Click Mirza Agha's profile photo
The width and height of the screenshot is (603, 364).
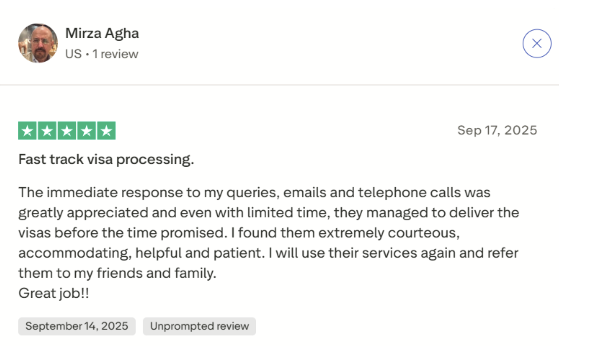pos(38,43)
